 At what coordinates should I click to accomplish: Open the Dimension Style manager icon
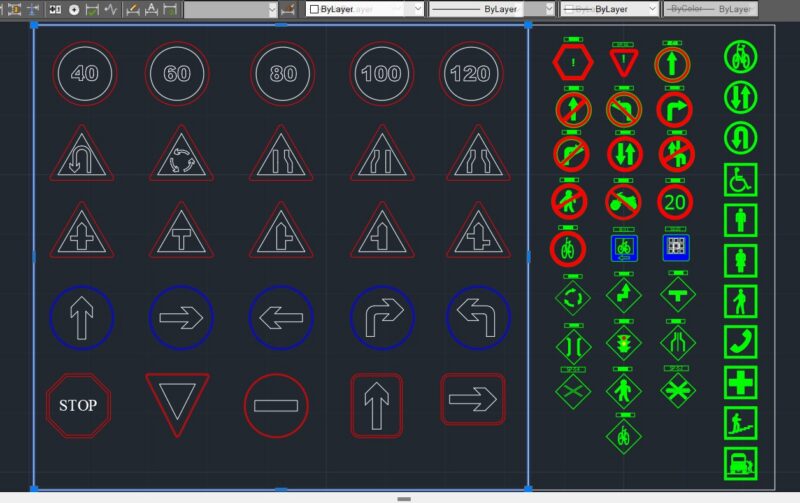tap(288, 9)
